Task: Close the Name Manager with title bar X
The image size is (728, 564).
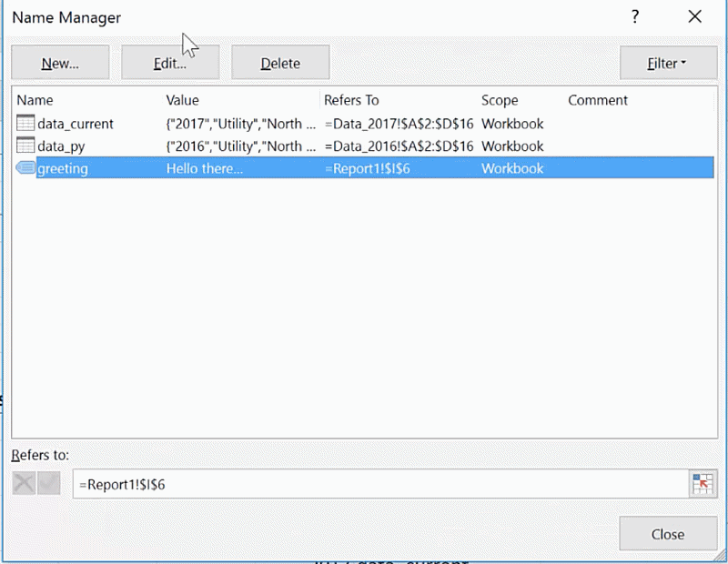Action: coord(695,17)
